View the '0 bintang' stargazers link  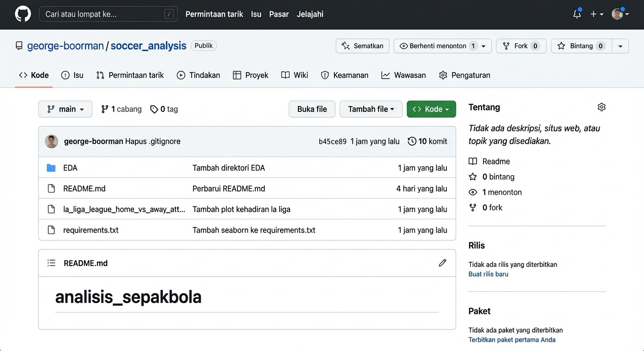[492, 177]
